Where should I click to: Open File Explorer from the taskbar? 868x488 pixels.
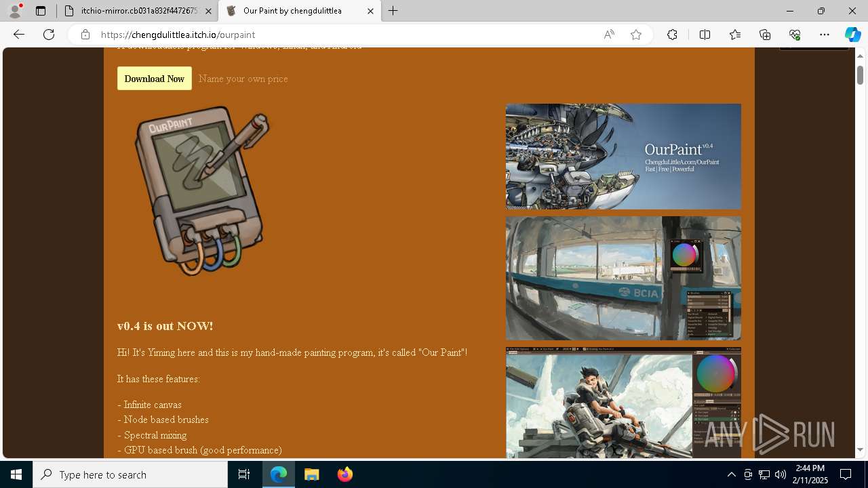coord(311,474)
